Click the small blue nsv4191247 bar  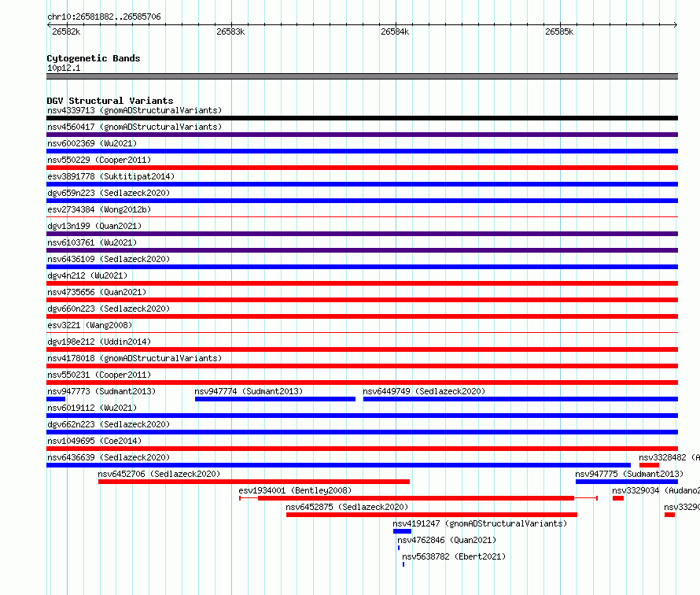point(402,531)
